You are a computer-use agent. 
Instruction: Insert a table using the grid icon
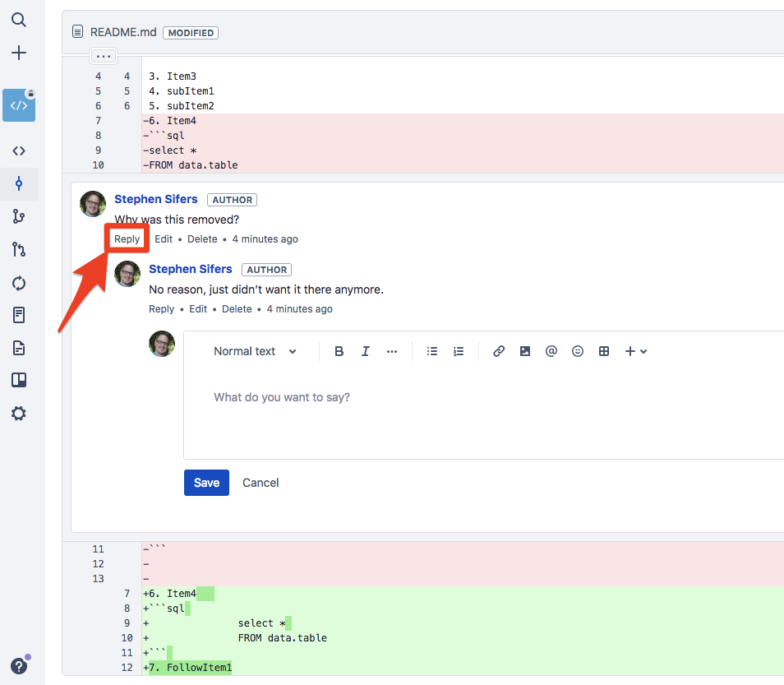click(604, 351)
